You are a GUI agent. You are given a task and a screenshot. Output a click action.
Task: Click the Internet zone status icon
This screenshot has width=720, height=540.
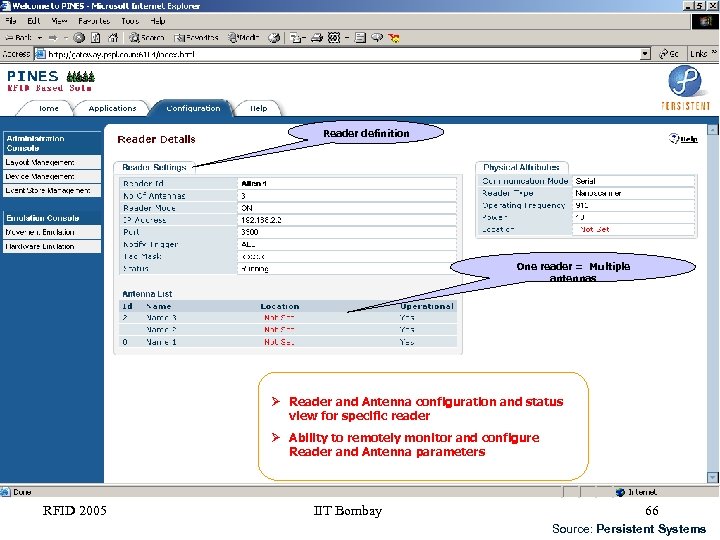[620, 492]
